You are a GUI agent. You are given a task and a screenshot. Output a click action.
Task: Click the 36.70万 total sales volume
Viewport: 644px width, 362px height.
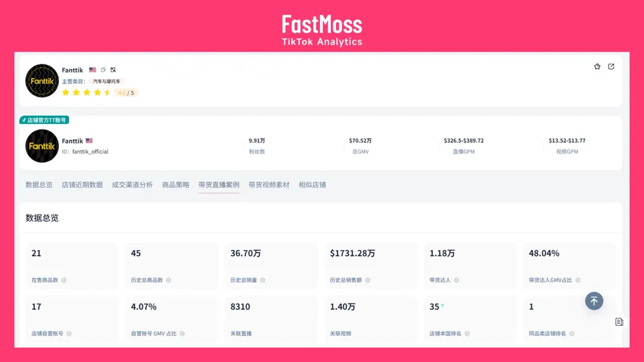(246, 253)
